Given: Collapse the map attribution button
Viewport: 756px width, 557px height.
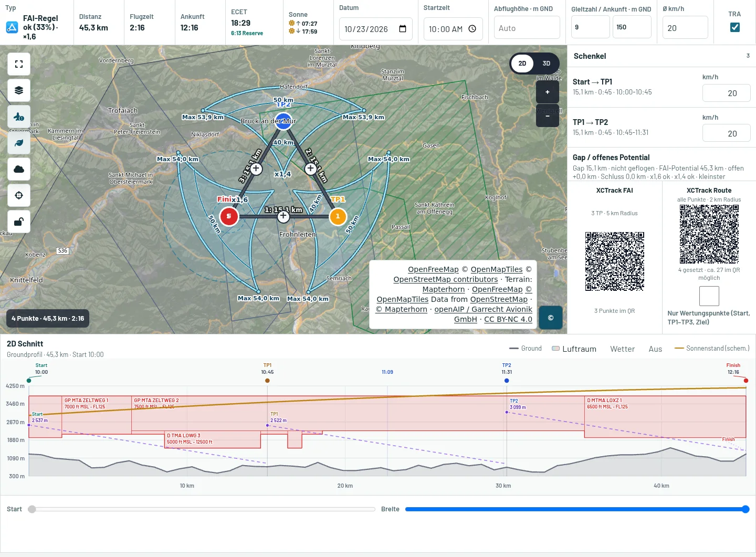Looking at the screenshot, I should coord(551,318).
